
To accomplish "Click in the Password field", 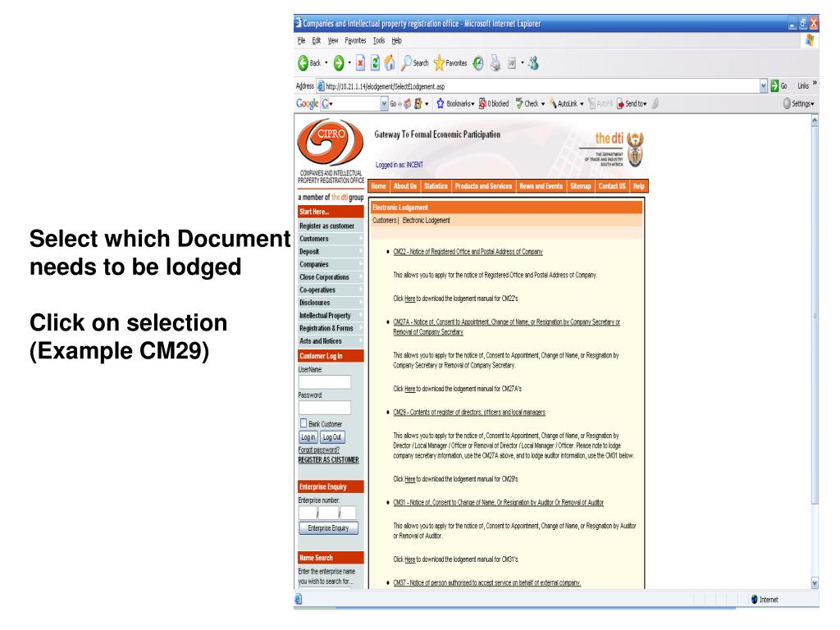I will click(325, 407).
